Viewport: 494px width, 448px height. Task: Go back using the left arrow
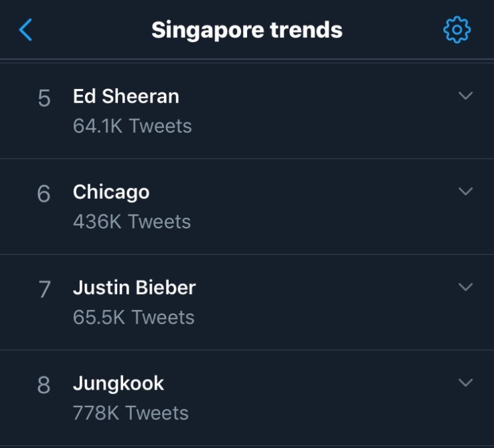coord(25,29)
